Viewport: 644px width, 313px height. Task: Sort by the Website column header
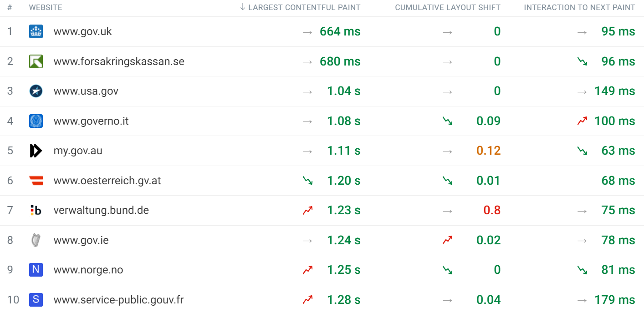(46, 7)
